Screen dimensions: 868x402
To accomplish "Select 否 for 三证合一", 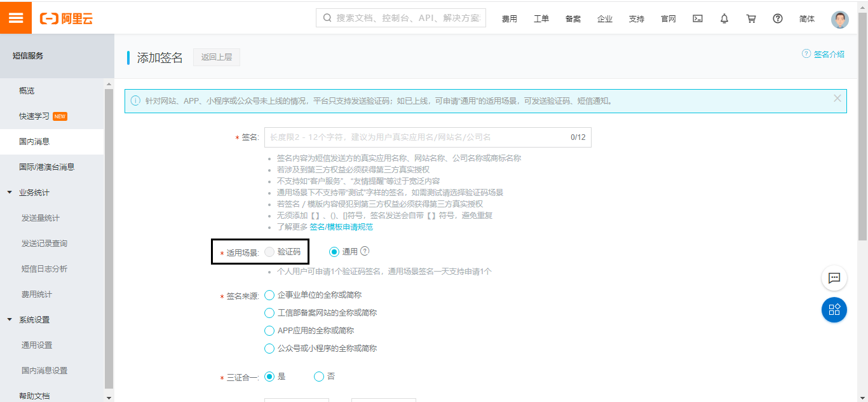I will click(x=319, y=377).
